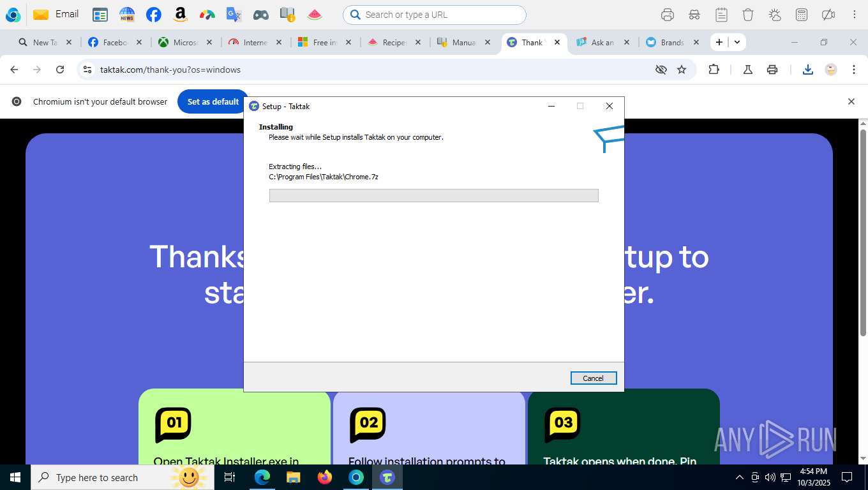Open the Windows Start menu
Image resolution: width=868 pixels, height=490 pixels.
pos(15,477)
